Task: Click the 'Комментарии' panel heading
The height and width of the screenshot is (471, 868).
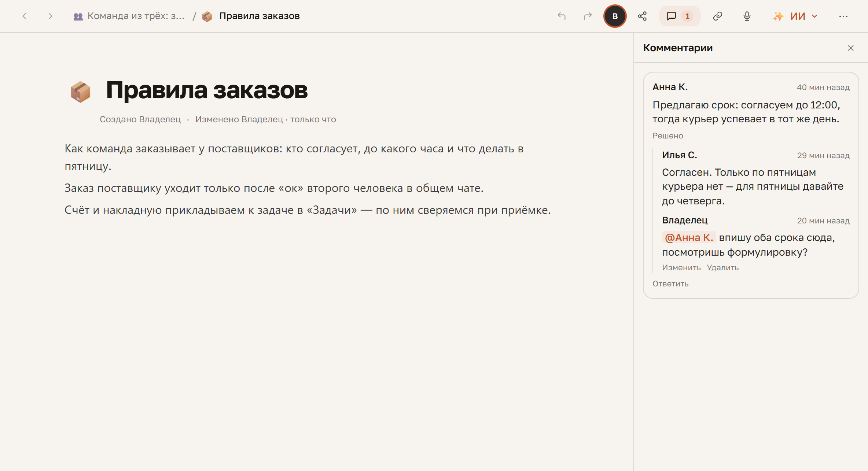Action: coord(678,48)
